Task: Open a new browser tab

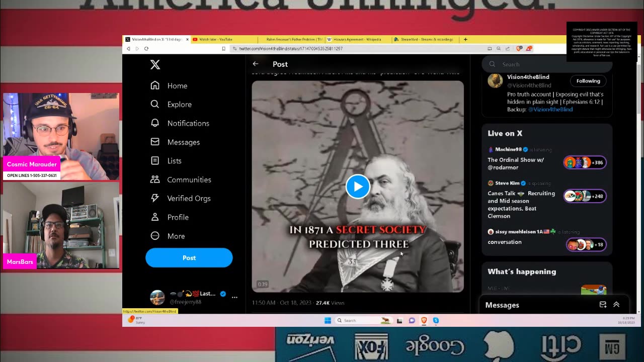Action: [465, 39]
